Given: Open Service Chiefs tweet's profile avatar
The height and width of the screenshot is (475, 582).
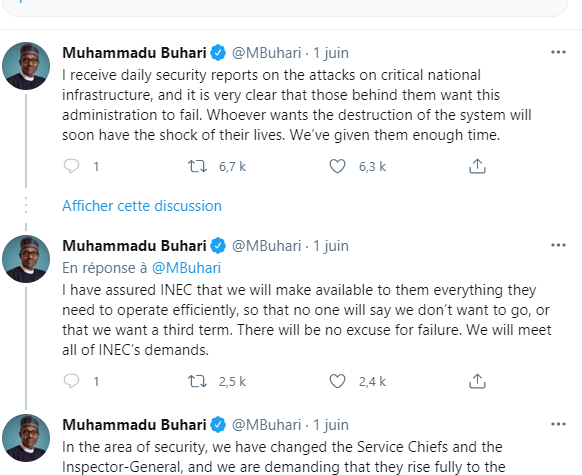Looking at the screenshot, I should pos(26,438).
